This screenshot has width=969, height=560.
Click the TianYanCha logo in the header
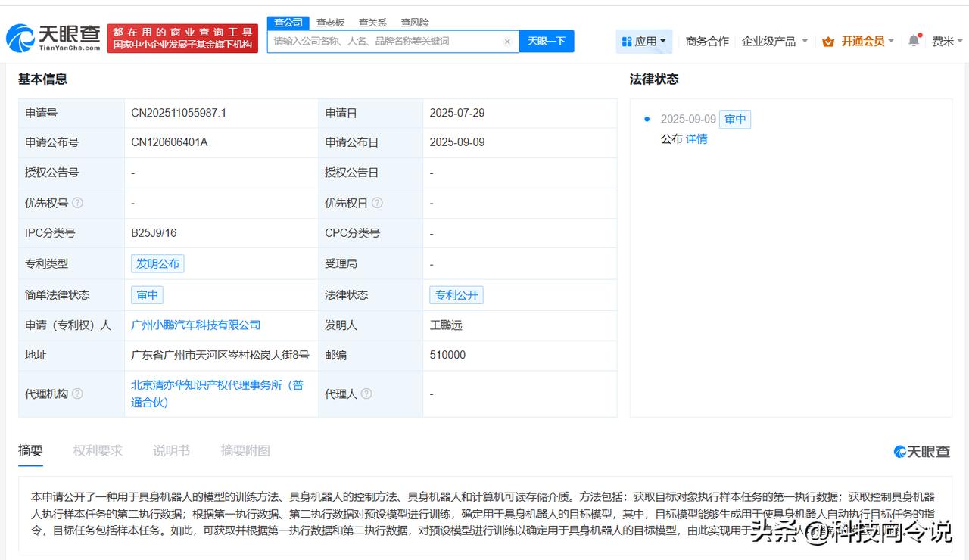pyautogui.click(x=54, y=37)
